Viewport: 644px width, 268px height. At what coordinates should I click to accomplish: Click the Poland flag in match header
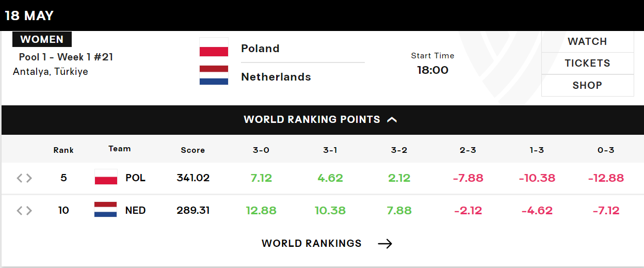pyautogui.click(x=214, y=47)
